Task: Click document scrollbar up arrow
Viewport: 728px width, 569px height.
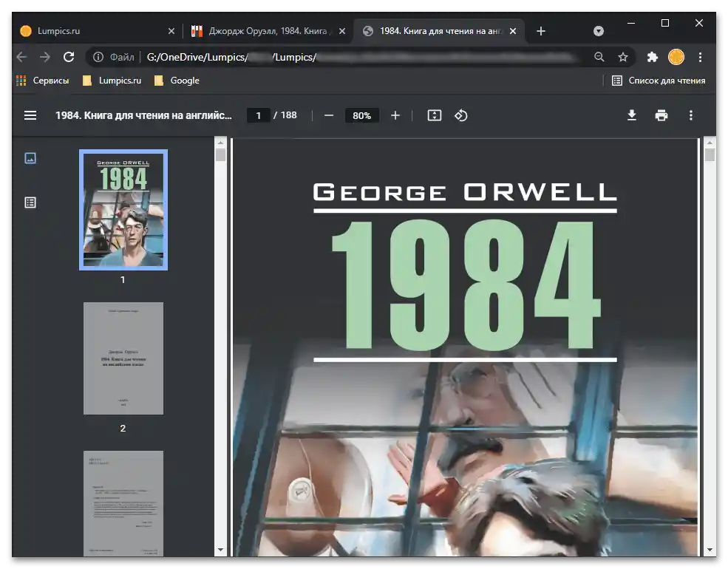Action: (x=710, y=143)
